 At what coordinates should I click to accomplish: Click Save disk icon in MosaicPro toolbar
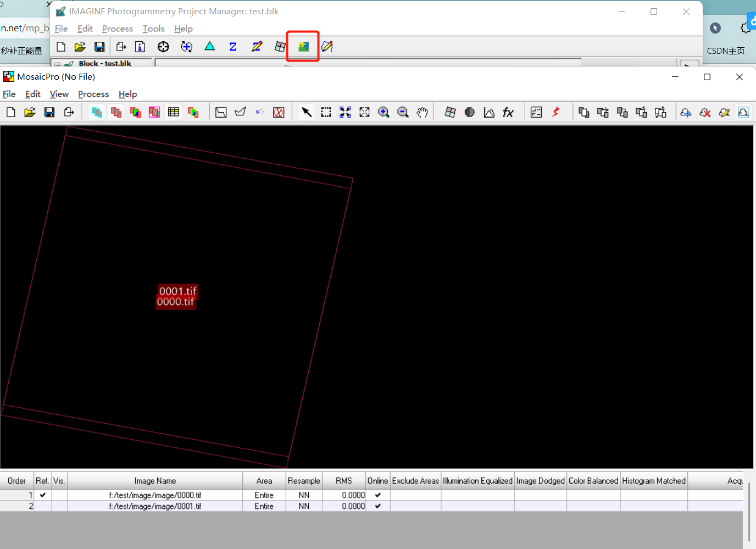click(x=49, y=112)
